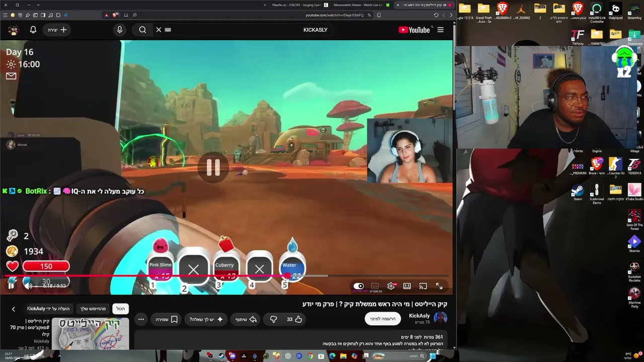Open the Downloads desktop folder
Viewport: 644px width, 362px height.
click(x=635, y=37)
